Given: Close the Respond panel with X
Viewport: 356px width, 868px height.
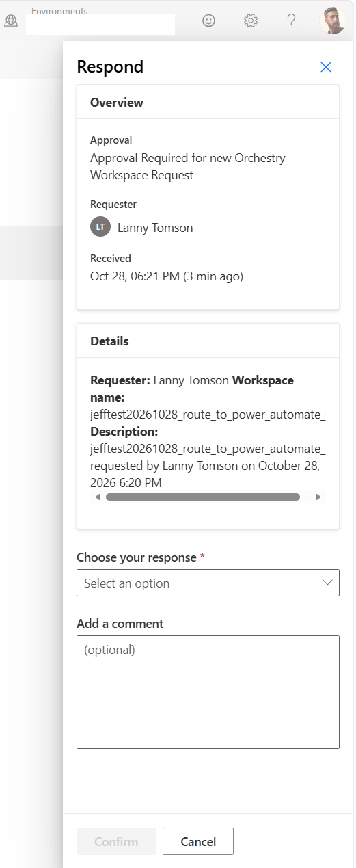Looking at the screenshot, I should tap(326, 66).
